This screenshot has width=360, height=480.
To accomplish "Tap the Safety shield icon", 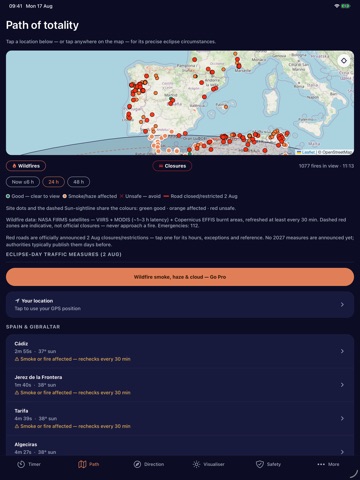I will [260, 464].
